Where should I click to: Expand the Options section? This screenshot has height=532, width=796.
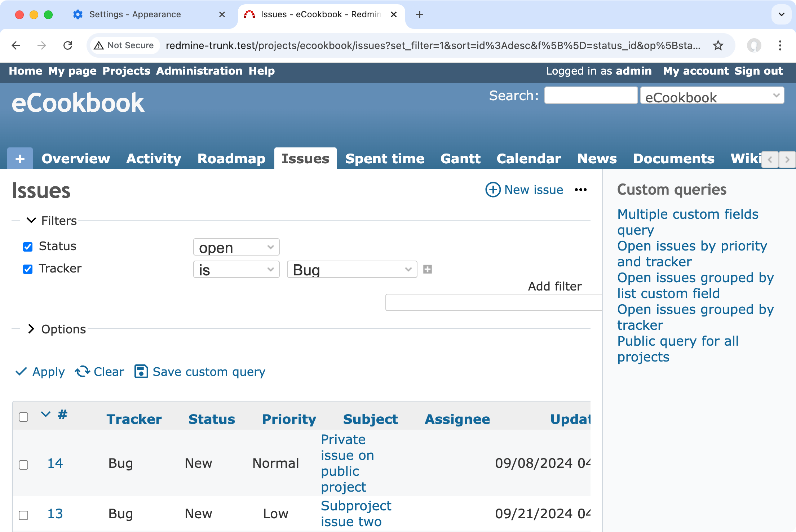pyautogui.click(x=57, y=329)
